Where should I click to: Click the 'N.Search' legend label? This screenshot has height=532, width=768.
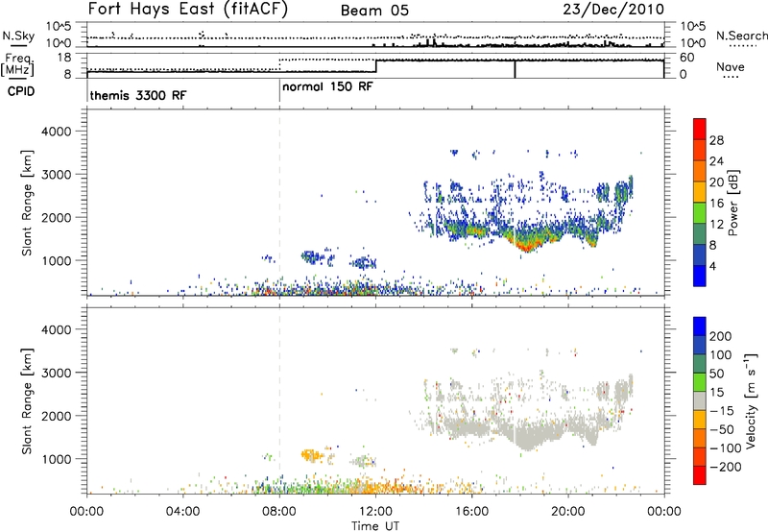pyautogui.click(x=741, y=36)
